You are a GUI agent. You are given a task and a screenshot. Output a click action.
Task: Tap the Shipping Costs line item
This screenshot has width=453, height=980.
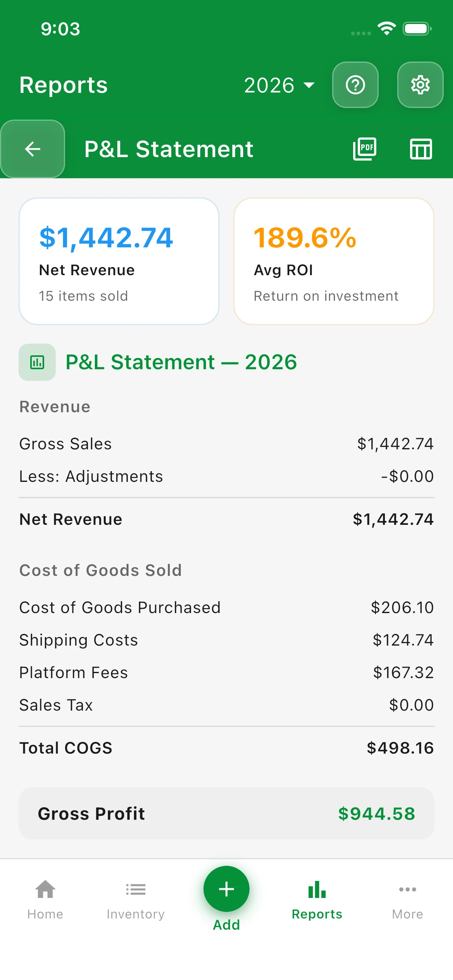click(x=226, y=640)
